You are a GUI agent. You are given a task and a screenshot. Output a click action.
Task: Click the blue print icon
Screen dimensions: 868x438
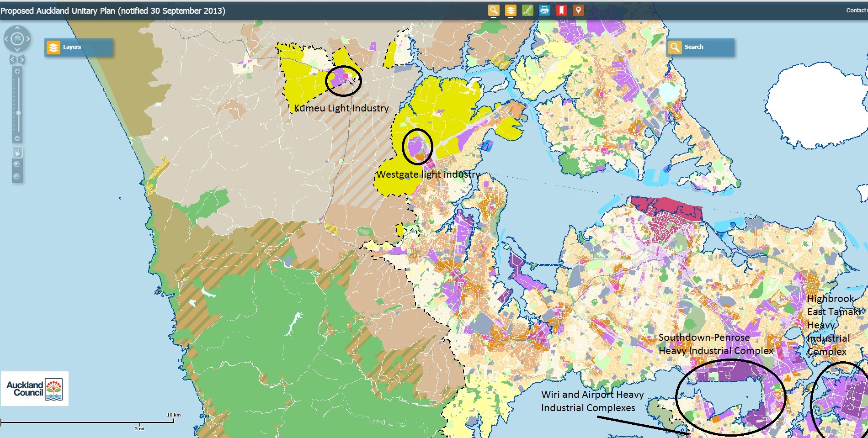(544, 10)
